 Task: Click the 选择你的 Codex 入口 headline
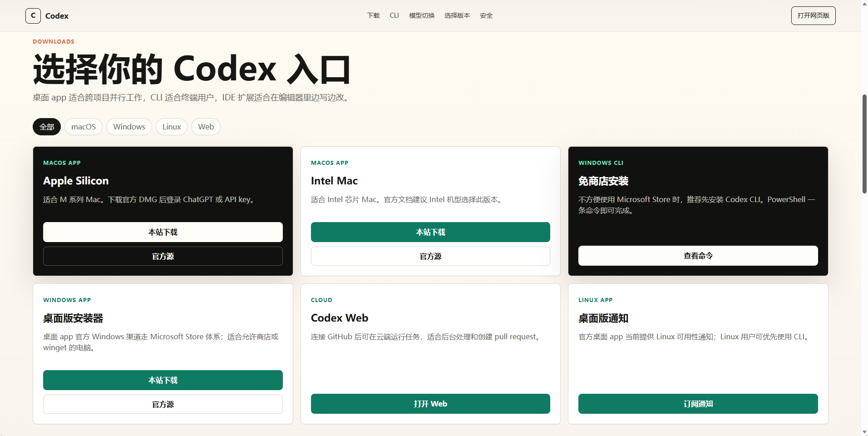coord(192,69)
